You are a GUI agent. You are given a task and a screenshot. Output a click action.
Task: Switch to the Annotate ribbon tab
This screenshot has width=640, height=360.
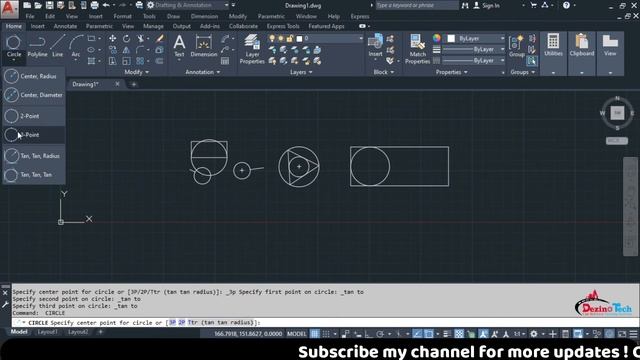point(65,26)
